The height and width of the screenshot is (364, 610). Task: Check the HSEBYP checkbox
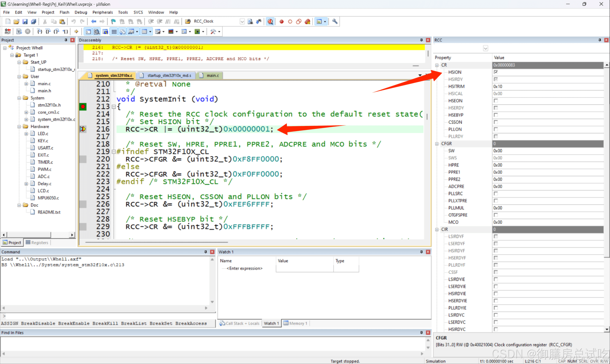point(496,115)
